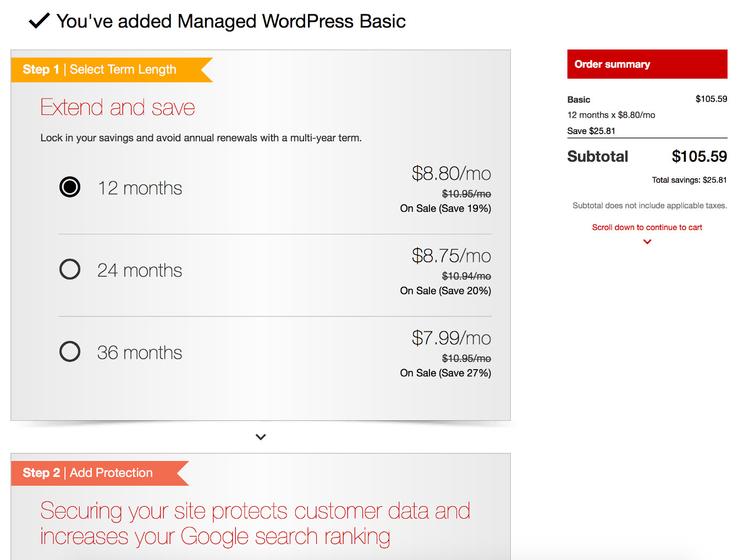Click the Securing your site heading
This screenshot has width=738, height=560.
pyautogui.click(x=255, y=524)
